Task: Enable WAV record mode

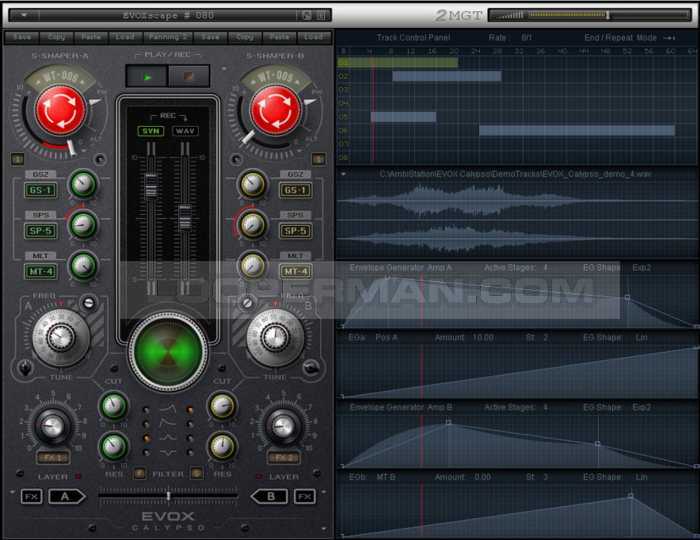Action: pos(185,131)
